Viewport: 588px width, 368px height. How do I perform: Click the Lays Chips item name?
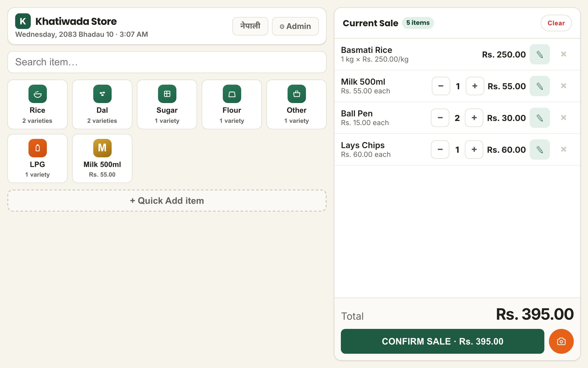[362, 145]
